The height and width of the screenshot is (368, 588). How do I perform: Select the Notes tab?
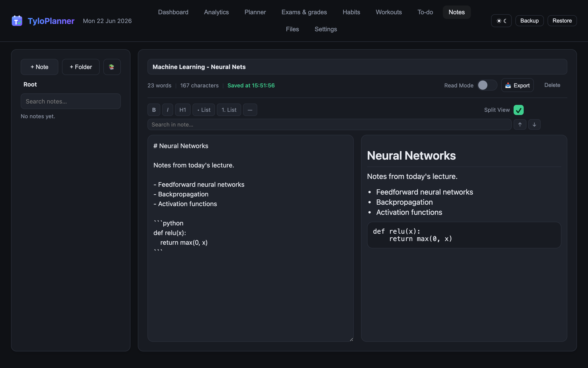(x=457, y=12)
